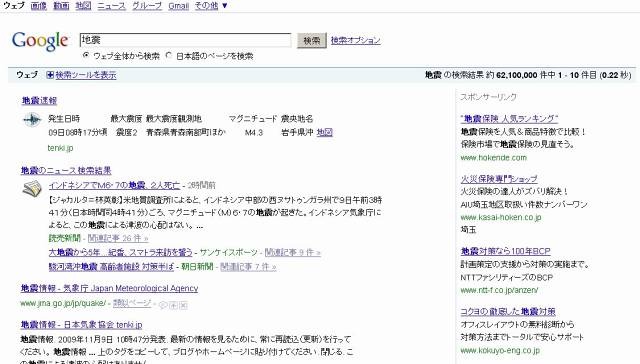Click 09日08時17分頃 occurrence time
The width and height of the screenshot is (640, 364).
click(x=78, y=132)
